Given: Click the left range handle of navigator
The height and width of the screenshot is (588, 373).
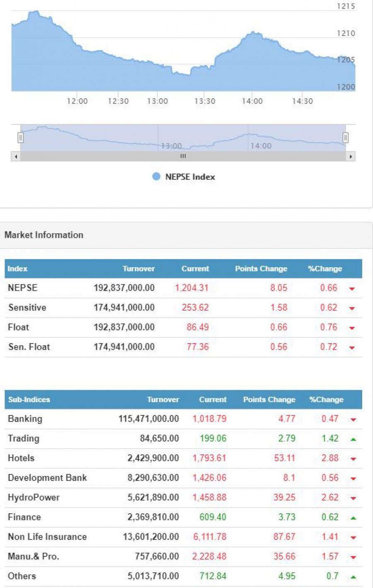Looking at the screenshot, I should 20,137.
